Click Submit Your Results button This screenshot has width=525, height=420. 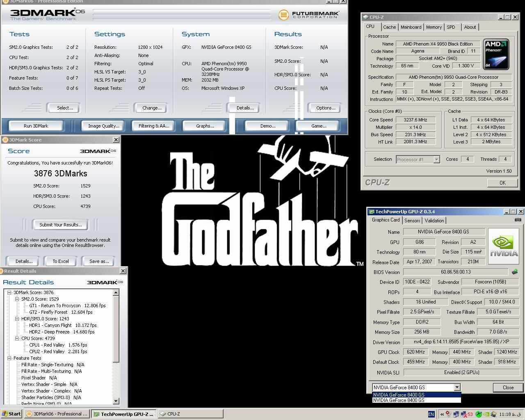coord(61,225)
